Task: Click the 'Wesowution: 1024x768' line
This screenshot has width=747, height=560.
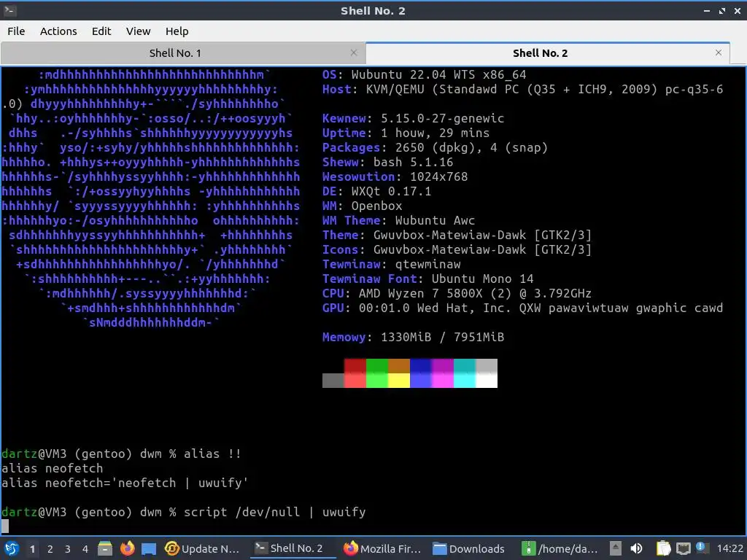Action: point(395,176)
